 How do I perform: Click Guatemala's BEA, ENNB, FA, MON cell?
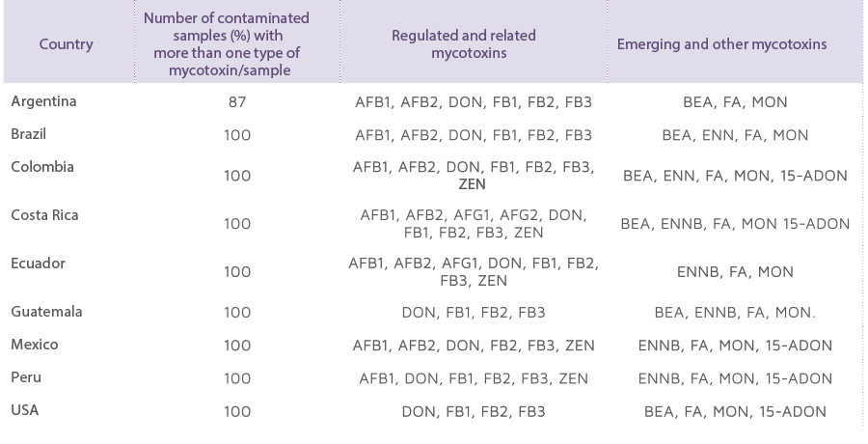735,313
